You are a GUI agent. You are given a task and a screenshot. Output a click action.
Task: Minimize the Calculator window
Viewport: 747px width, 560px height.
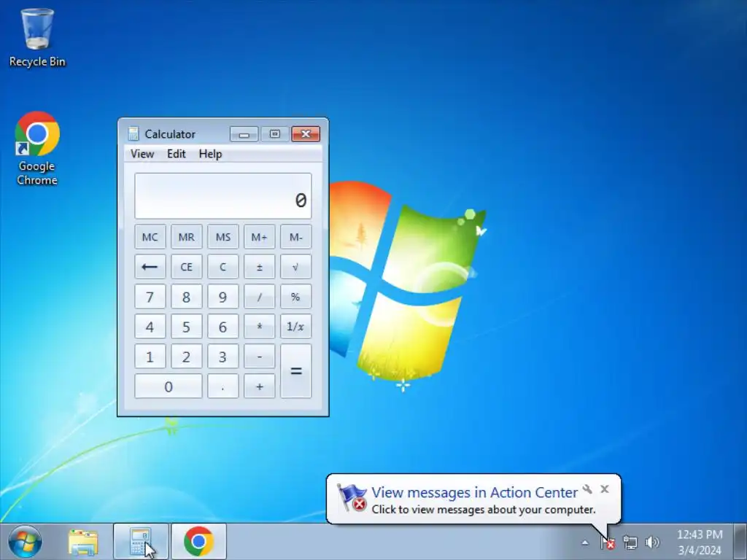[244, 134]
